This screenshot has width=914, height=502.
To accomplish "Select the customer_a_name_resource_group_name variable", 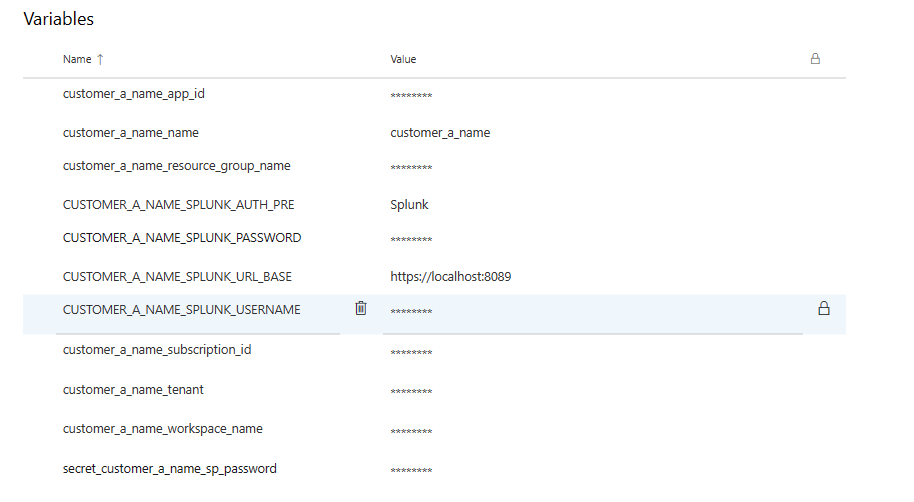I will (176, 166).
